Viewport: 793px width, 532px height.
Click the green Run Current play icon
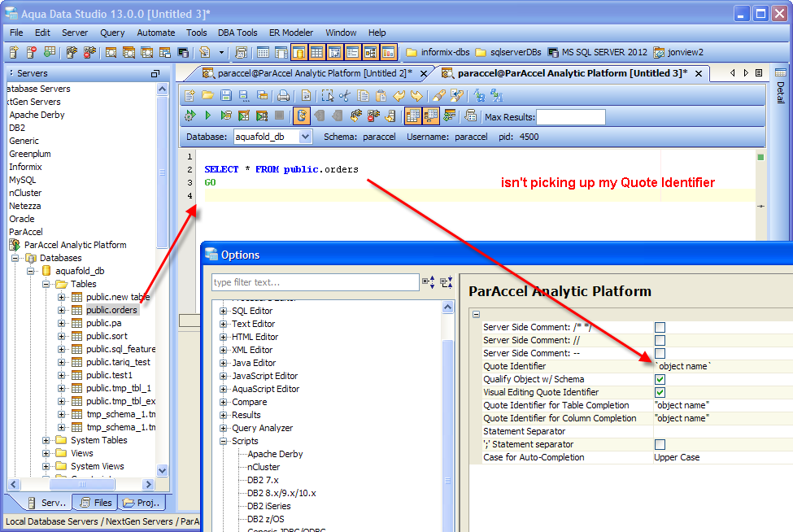208,116
